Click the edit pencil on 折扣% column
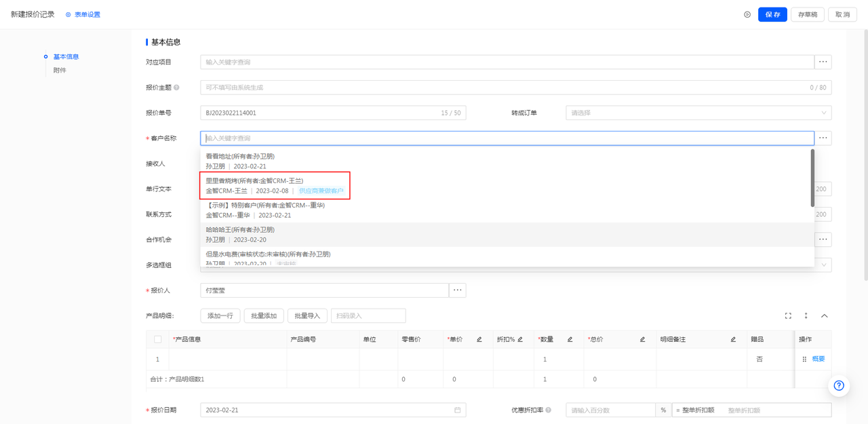 click(x=520, y=339)
